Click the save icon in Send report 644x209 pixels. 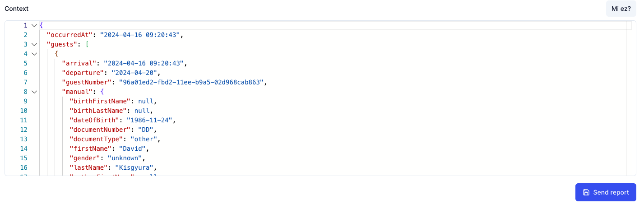[586, 192]
